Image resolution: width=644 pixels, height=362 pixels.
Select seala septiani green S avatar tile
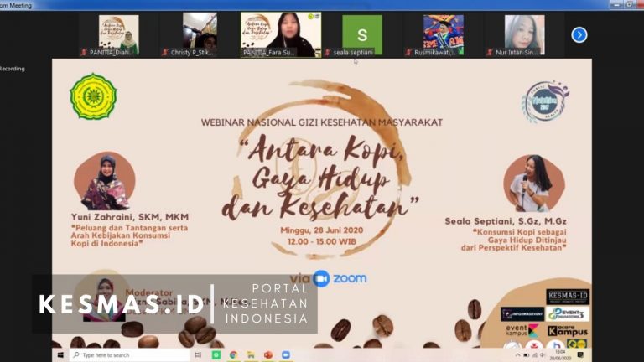[x=362, y=35]
